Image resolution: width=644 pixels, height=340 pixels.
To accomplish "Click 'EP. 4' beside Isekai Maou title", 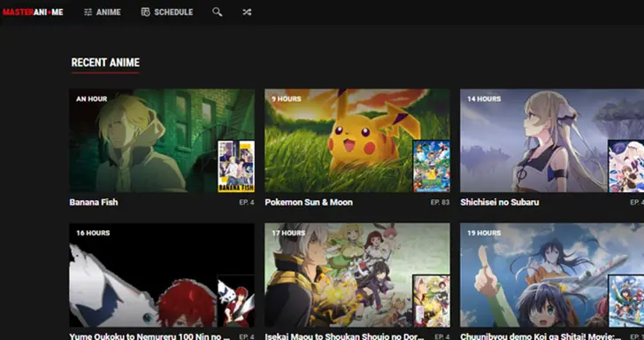I will tap(442, 336).
